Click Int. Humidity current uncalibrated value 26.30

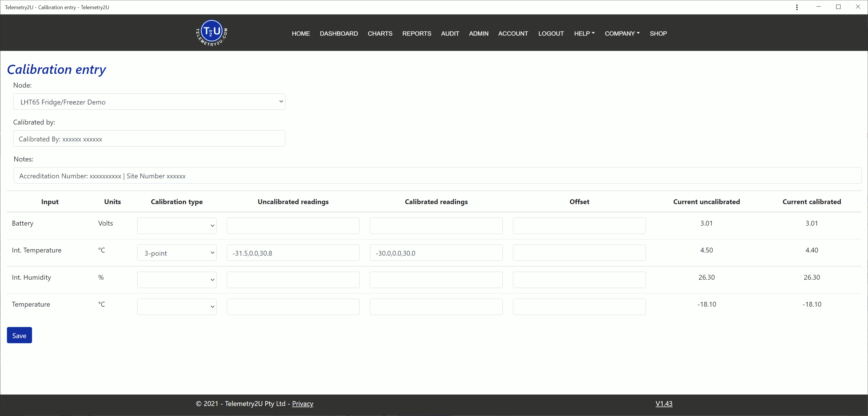[706, 277]
